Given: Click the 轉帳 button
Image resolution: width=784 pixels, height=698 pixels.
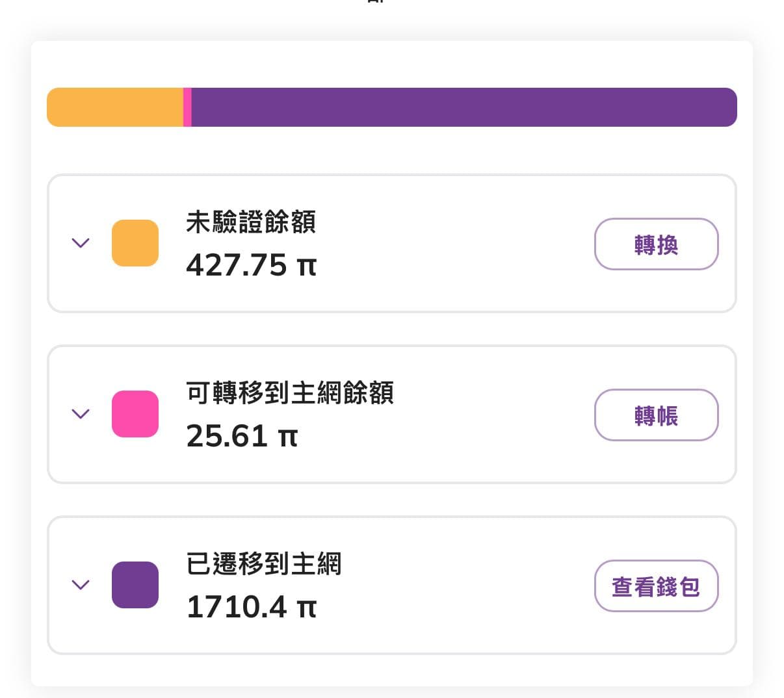Looking at the screenshot, I should click(x=656, y=415).
